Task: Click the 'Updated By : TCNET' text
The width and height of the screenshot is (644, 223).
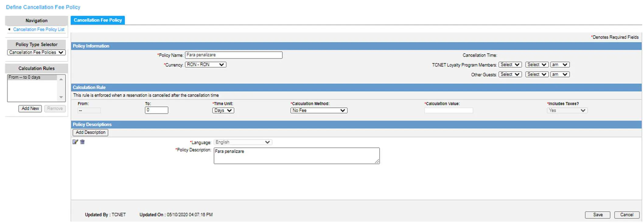Action: coord(105,215)
